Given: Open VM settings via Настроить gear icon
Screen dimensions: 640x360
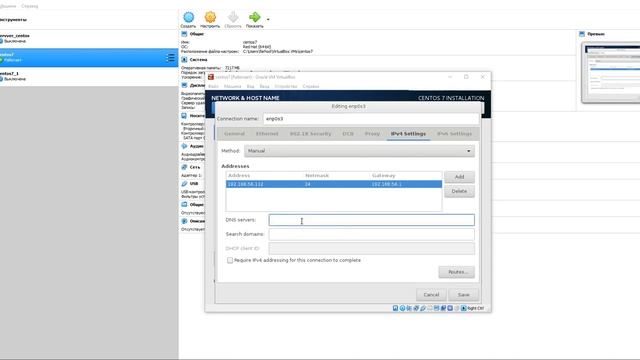Looking at the screenshot, I should click(210, 17).
